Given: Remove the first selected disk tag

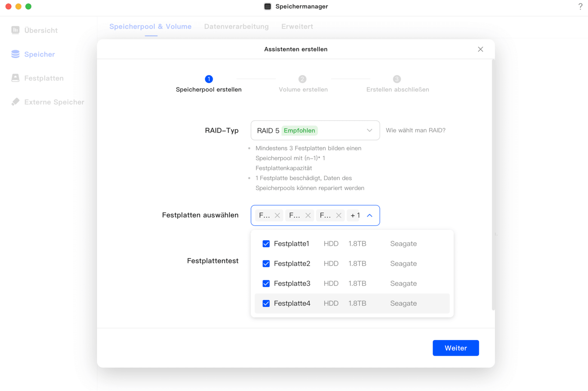Looking at the screenshot, I should [x=277, y=215].
